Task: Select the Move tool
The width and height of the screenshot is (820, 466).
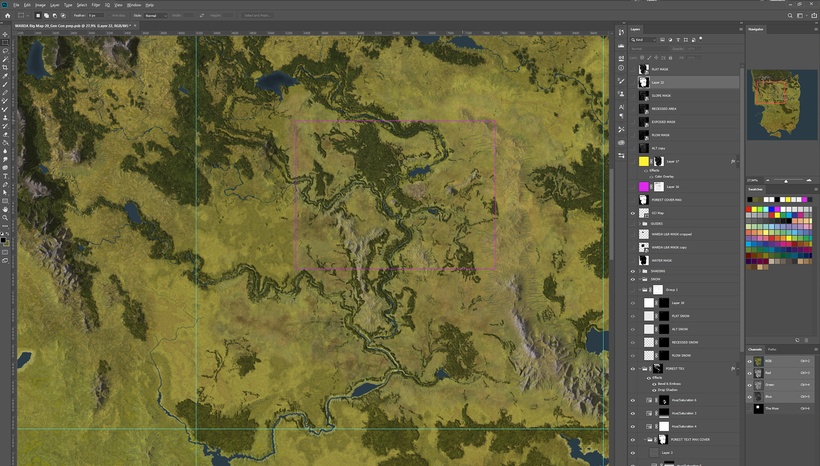Action: (x=5, y=35)
